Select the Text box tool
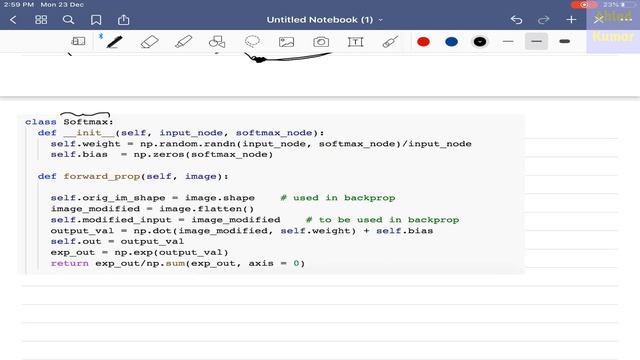This screenshot has width=640, height=360. click(x=356, y=42)
